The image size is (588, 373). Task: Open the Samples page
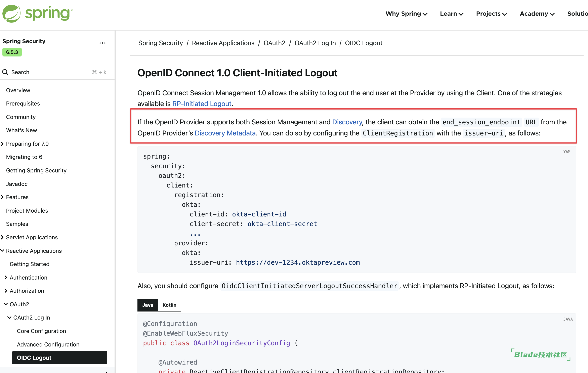[17, 224]
